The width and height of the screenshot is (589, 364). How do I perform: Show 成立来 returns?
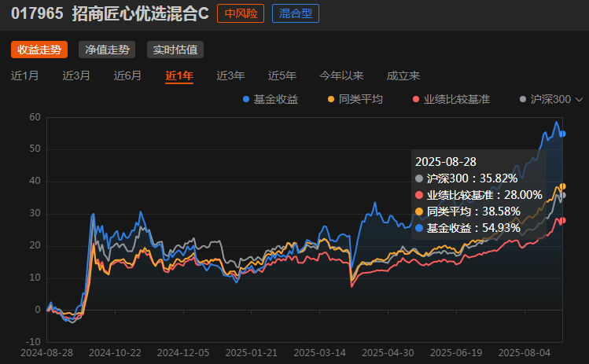tap(403, 76)
